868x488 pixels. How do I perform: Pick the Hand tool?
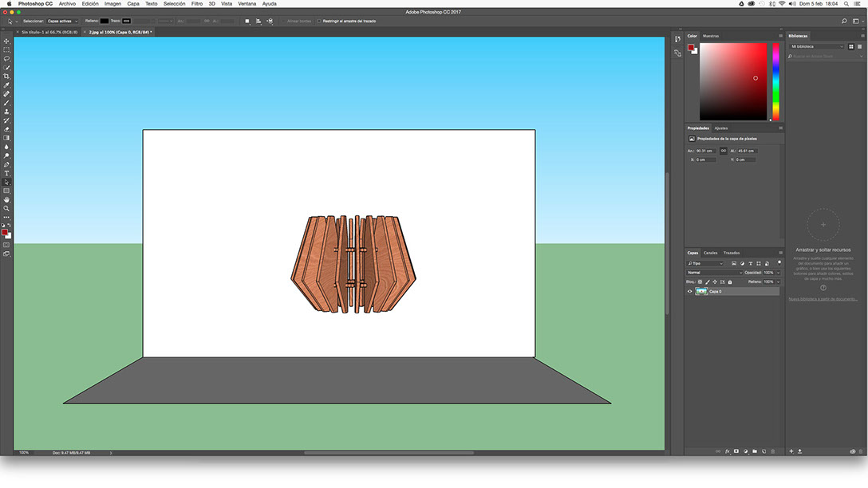[x=6, y=199]
